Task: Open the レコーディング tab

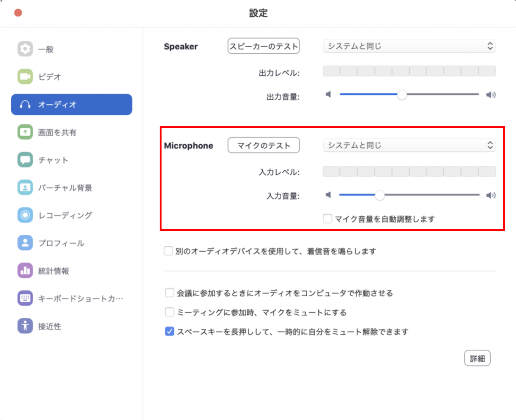Action: pos(72,215)
